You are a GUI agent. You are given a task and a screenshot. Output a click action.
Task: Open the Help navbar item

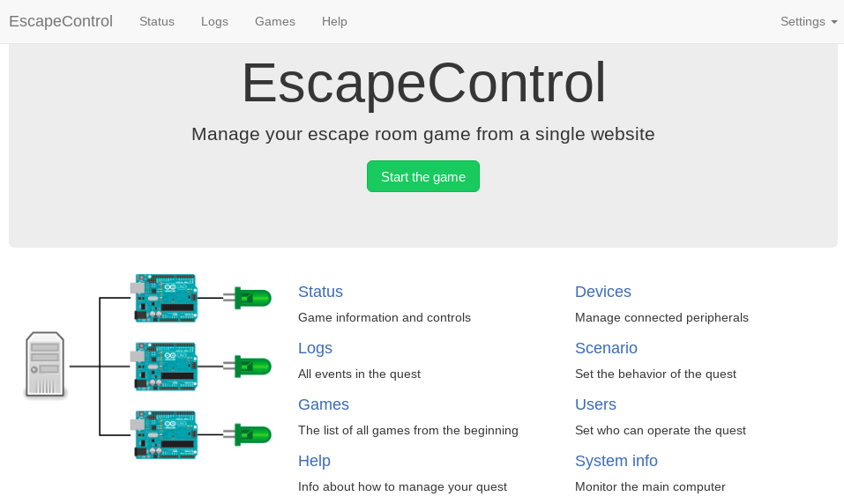click(334, 21)
